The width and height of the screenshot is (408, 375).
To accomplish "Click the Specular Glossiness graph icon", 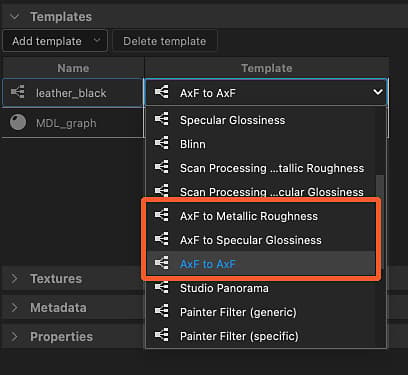I will [162, 119].
